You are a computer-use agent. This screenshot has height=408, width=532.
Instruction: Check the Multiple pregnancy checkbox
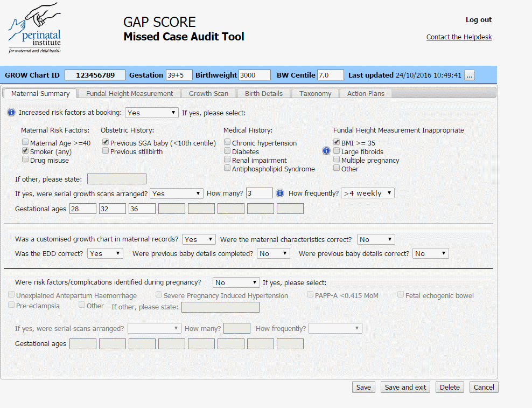point(337,159)
